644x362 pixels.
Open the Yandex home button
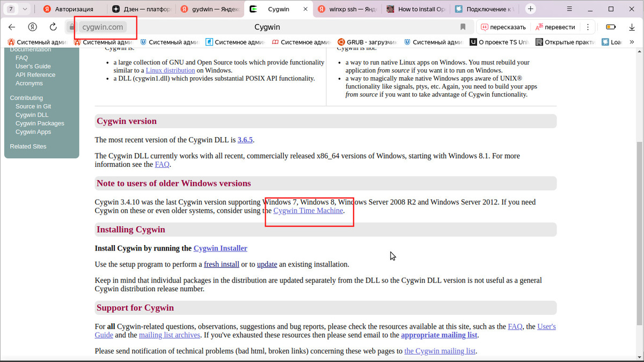tap(33, 27)
